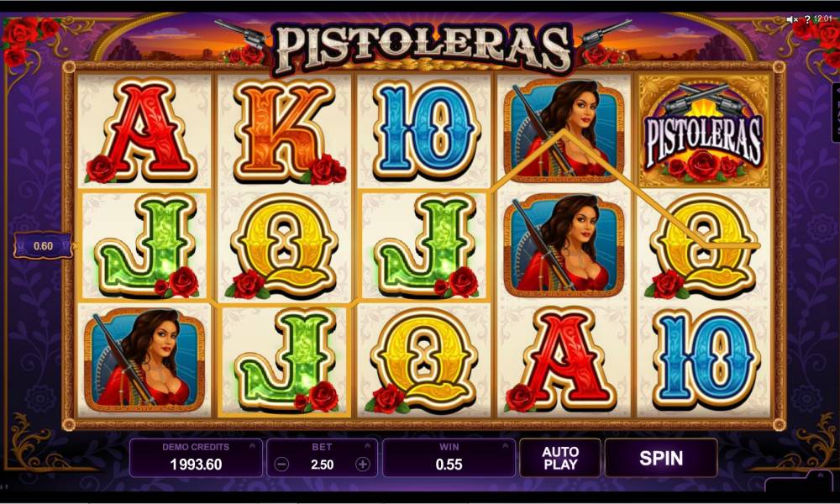The image size is (840, 504).
Task: Start a spin with SPIN button
Action: pos(661,458)
